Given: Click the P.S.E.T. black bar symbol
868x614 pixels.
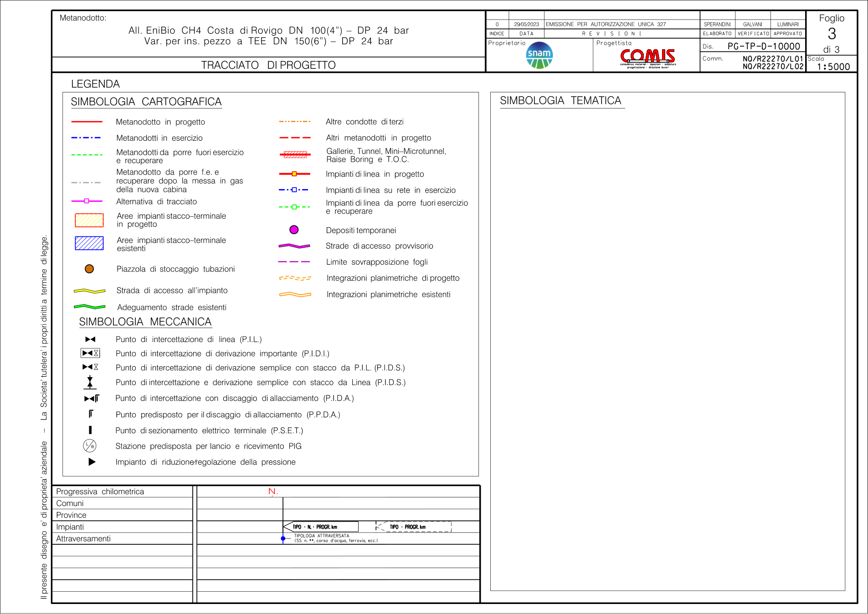Looking at the screenshot, I should pos(90,430).
